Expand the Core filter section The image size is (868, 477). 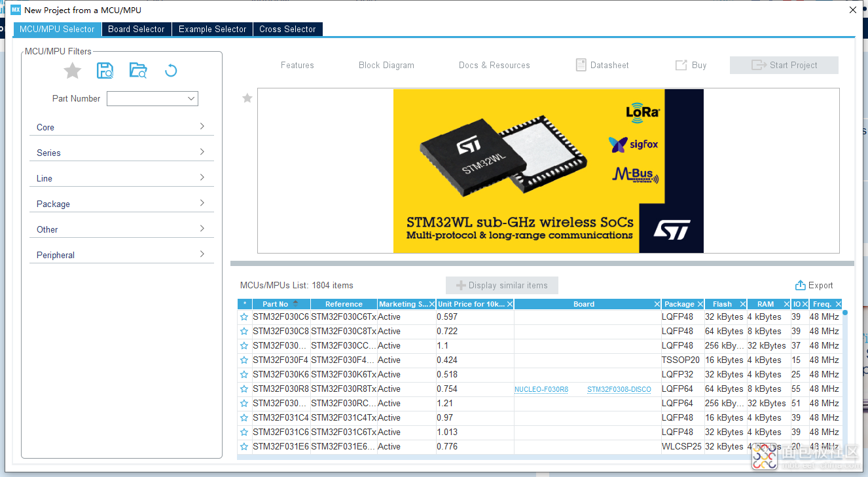click(x=122, y=127)
